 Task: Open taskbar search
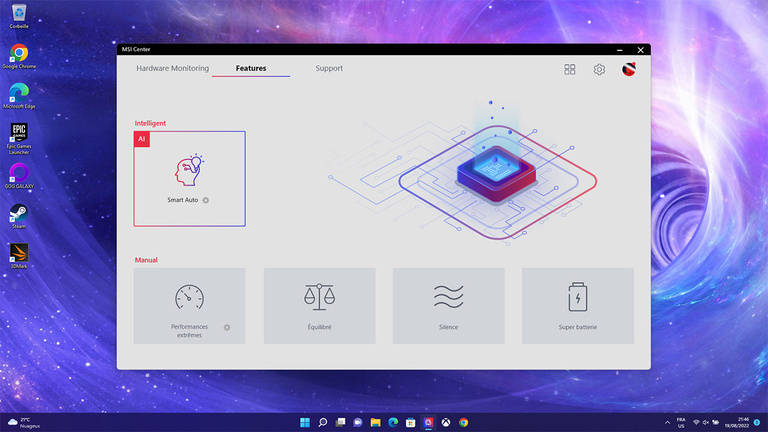[x=322, y=422]
